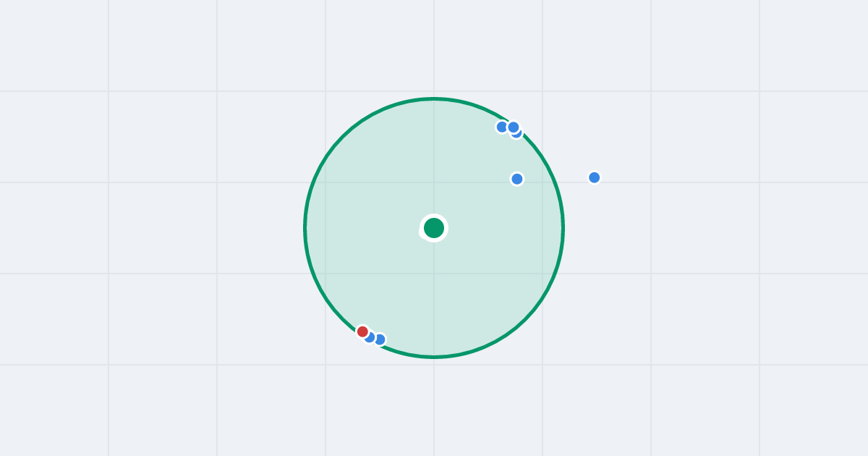
Task: Click the green center marker of the circle
Action: (x=434, y=228)
